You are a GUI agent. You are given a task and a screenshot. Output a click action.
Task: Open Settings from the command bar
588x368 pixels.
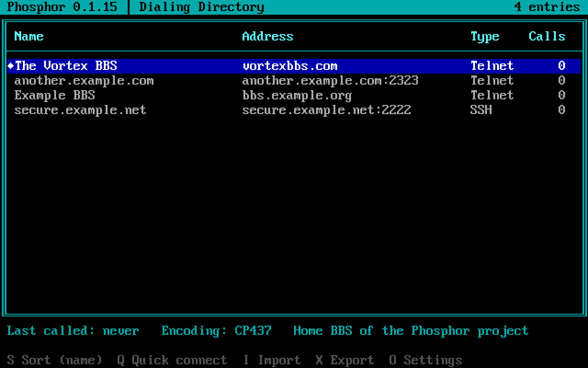coord(426,360)
